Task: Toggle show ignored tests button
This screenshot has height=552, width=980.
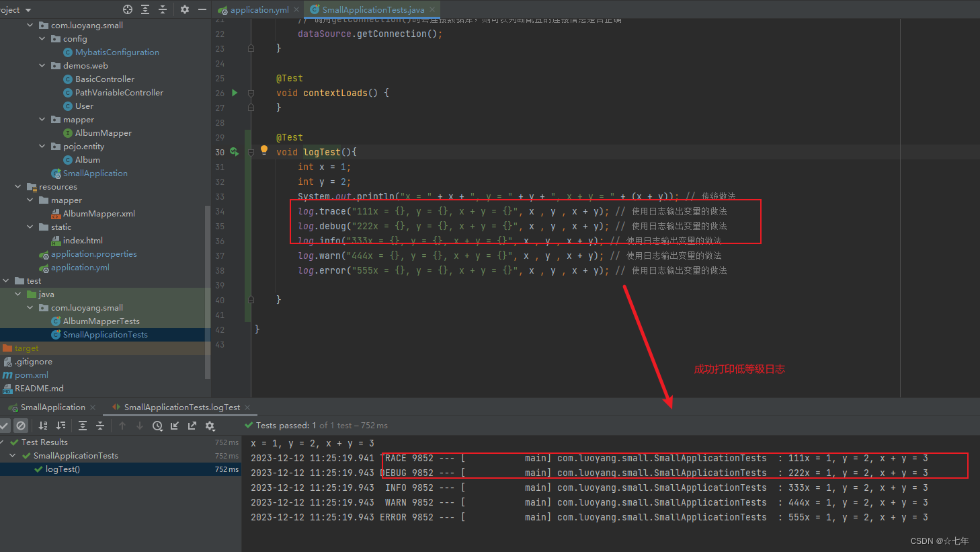Action: [21, 426]
